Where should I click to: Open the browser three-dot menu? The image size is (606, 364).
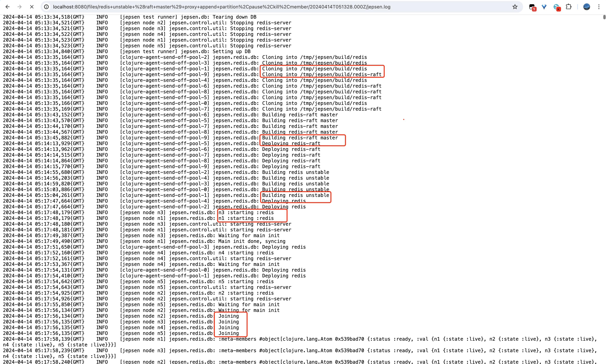599,7
